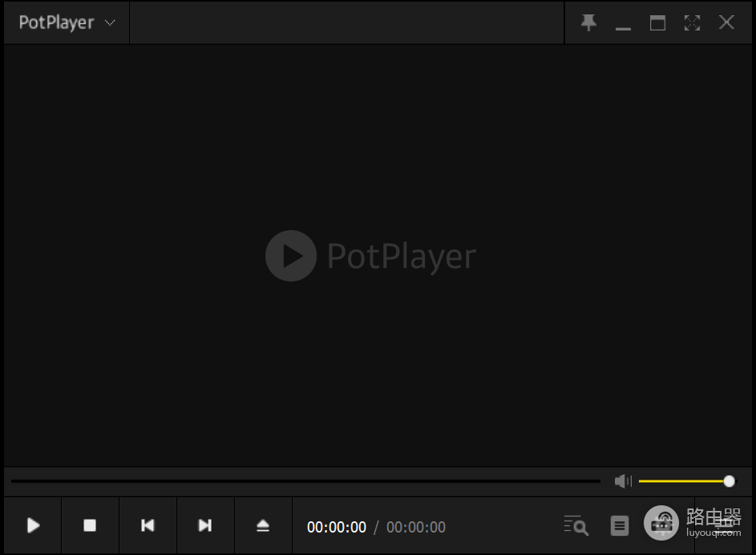Click the elapsed time 00:00:00 display
Image resolution: width=756 pixels, height=555 pixels.
(x=337, y=527)
